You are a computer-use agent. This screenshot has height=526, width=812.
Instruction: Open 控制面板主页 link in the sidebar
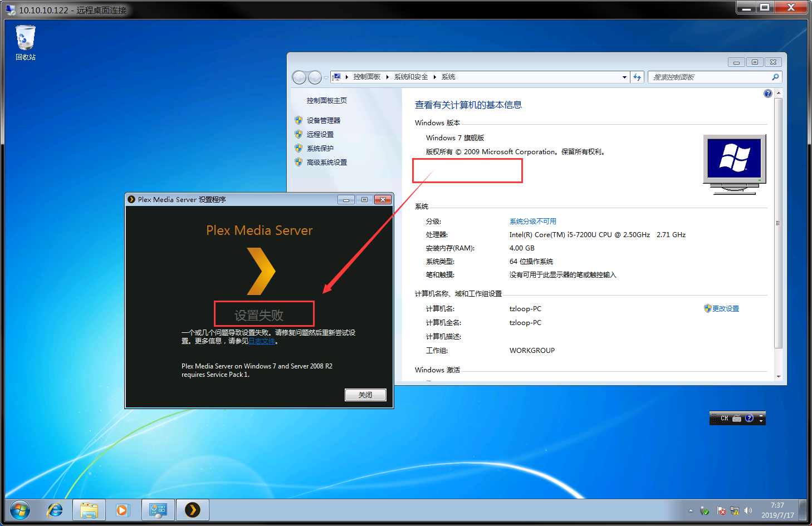[x=327, y=101]
